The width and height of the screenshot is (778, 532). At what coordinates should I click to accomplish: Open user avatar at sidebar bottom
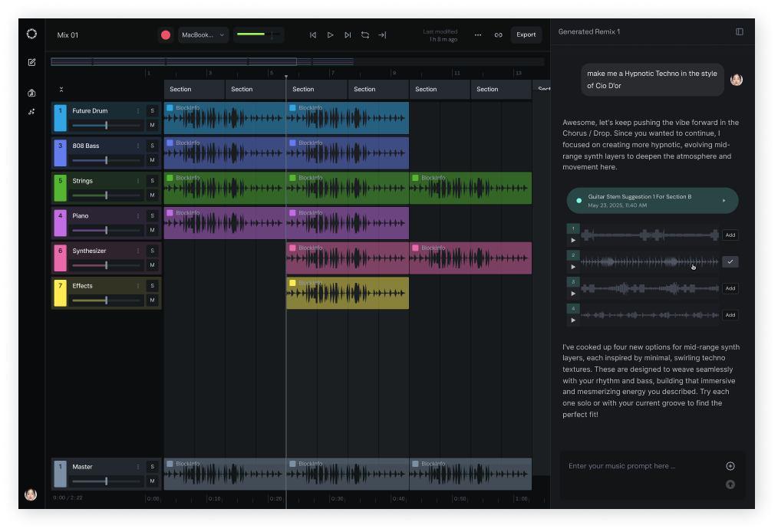click(x=31, y=494)
